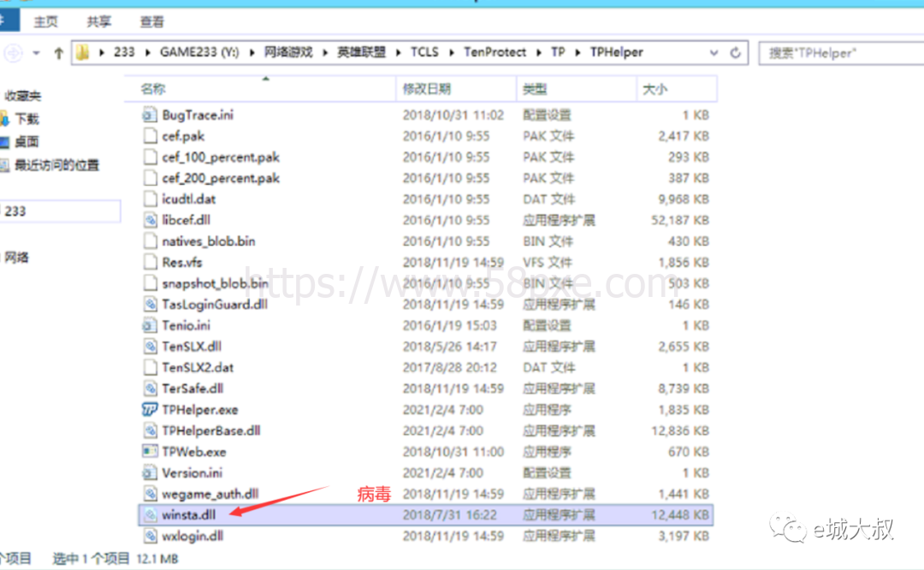Select the file name TasLoginGuard.dll
The width and height of the screenshot is (924, 570).
pyautogui.click(x=215, y=304)
